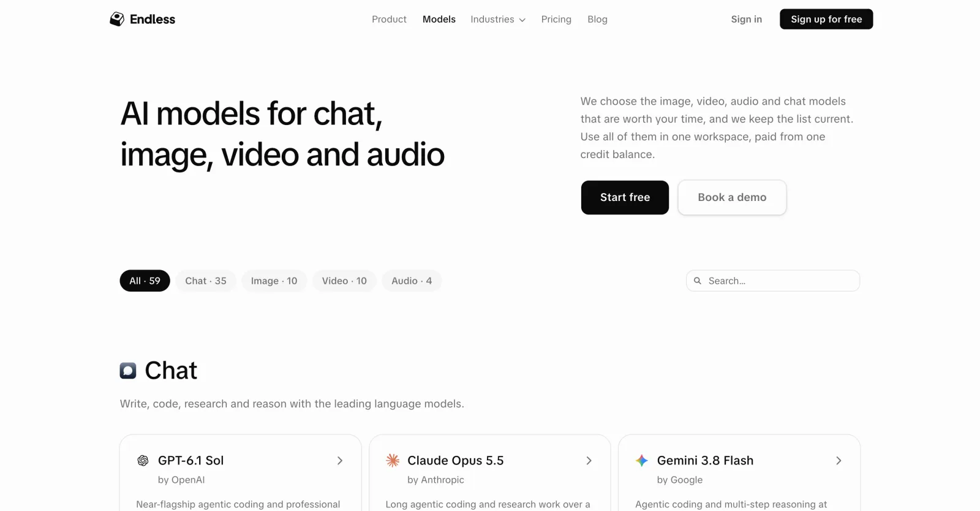Image resolution: width=980 pixels, height=511 pixels.
Task: Click 'Write, code, research and reason' subtitle
Action: (x=292, y=404)
